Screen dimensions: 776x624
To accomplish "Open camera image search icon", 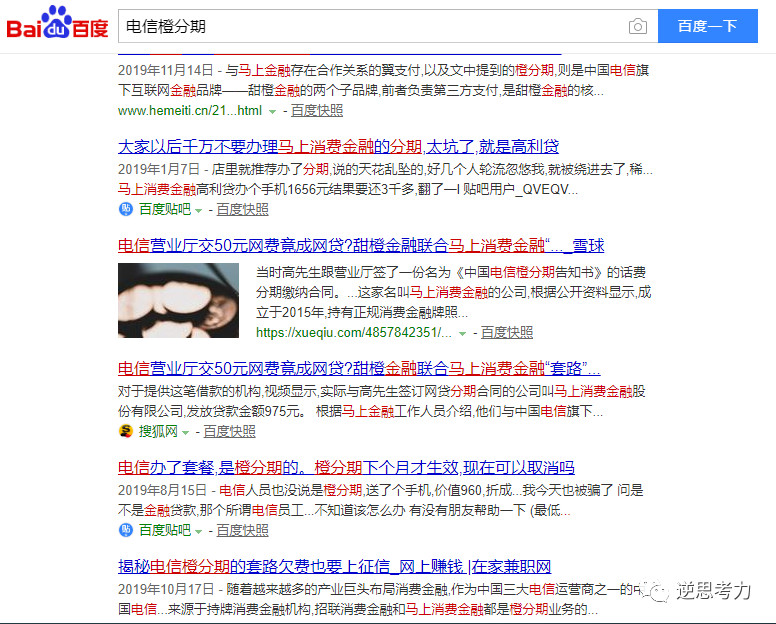I will [637, 26].
